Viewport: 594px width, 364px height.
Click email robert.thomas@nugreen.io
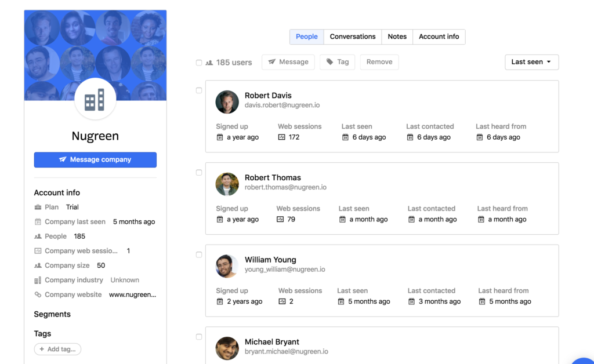click(x=285, y=187)
